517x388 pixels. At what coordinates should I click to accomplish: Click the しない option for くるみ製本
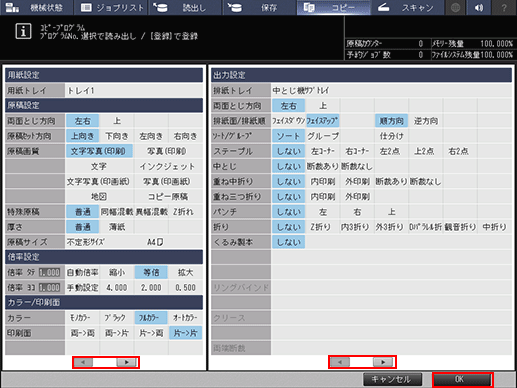[x=288, y=242]
